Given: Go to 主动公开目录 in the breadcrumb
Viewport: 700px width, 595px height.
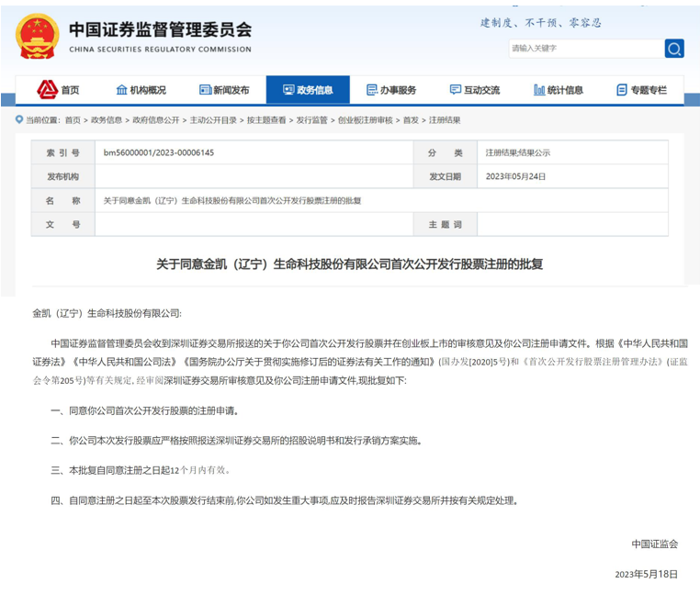Looking at the screenshot, I should [x=213, y=120].
